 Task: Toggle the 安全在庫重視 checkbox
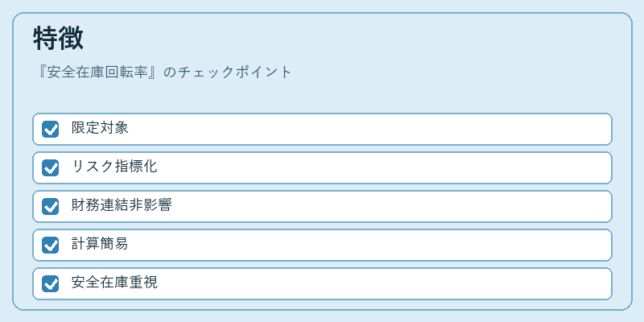pos(50,283)
